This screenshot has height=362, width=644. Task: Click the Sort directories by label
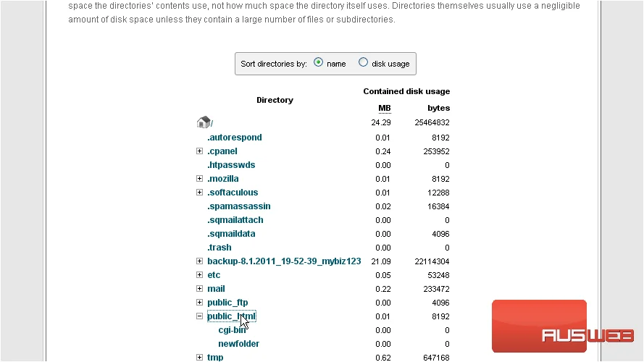pos(274,64)
